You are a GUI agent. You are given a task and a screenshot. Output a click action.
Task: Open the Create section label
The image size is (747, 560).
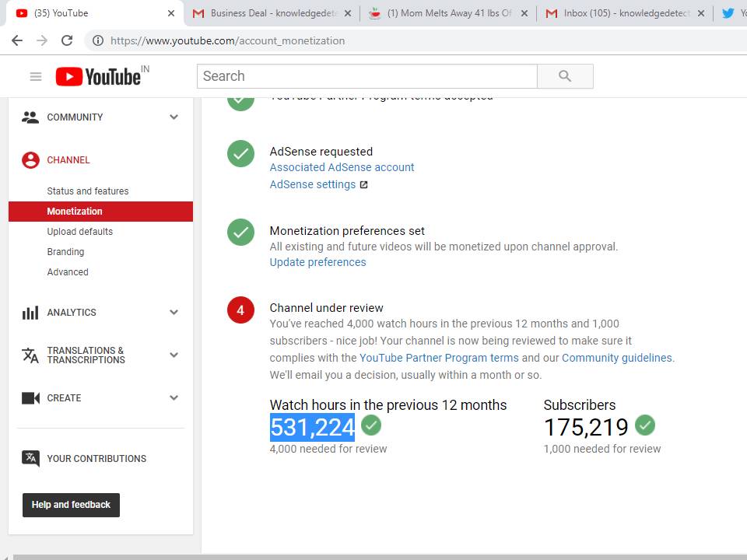click(x=64, y=398)
